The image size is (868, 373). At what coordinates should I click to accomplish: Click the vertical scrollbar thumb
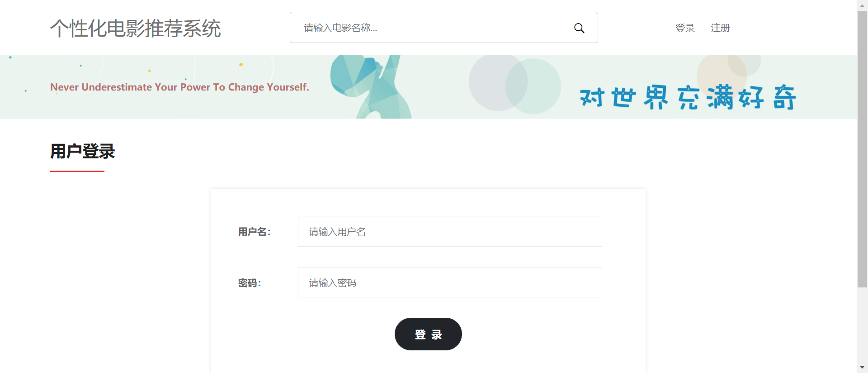[862, 149]
